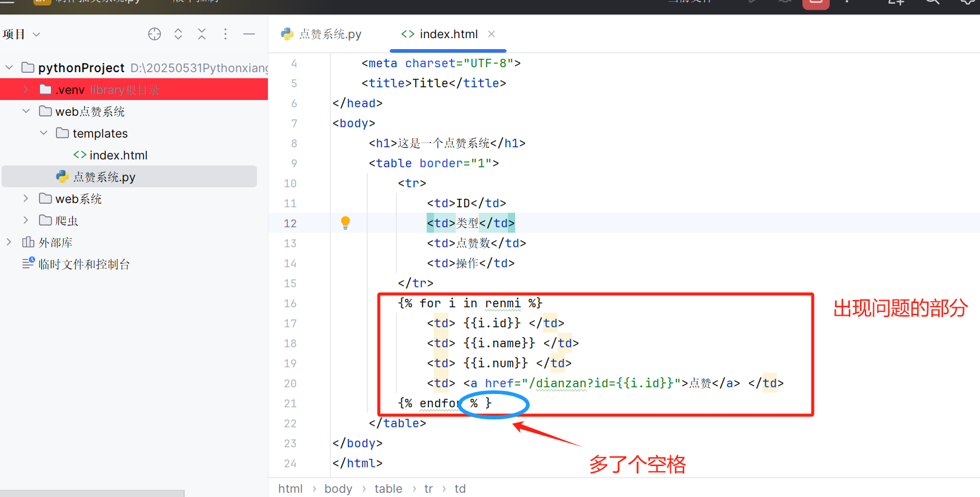Hide the project panel with the minimize icon

[x=249, y=34]
